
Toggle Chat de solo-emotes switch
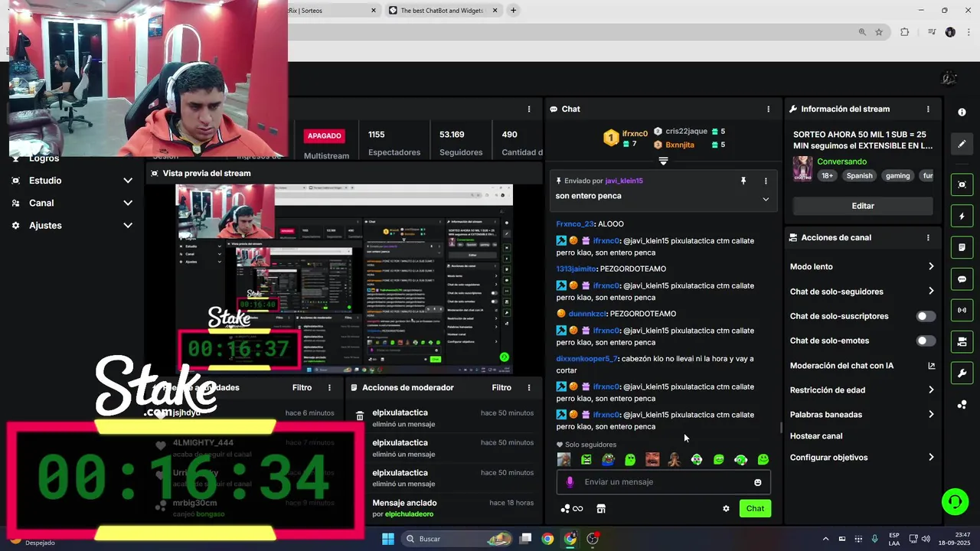click(x=926, y=341)
